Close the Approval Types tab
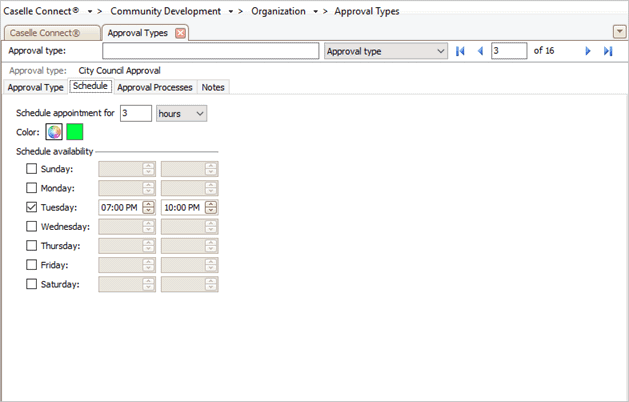Screen dimensions: 629x402 coord(180,33)
